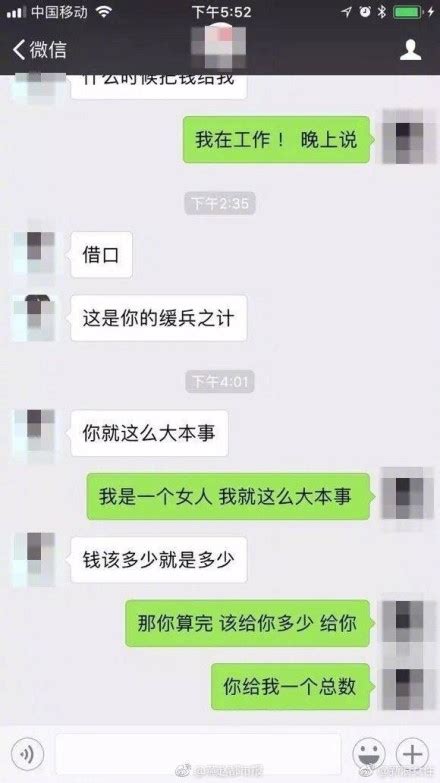The image size is (440, 783).
Task: Open the chat info profile icon
Action: click(x=411, y=50)
